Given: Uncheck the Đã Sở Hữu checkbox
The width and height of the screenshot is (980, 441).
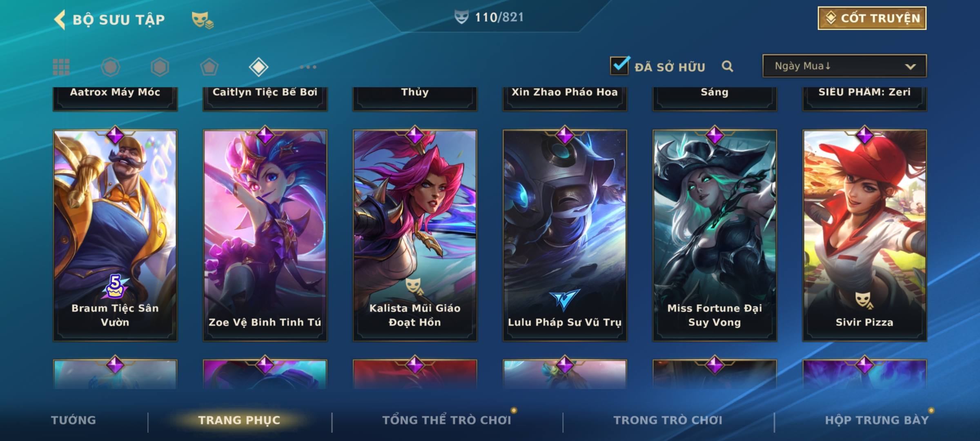Looking at the screenshot, I should click(620, 65).
